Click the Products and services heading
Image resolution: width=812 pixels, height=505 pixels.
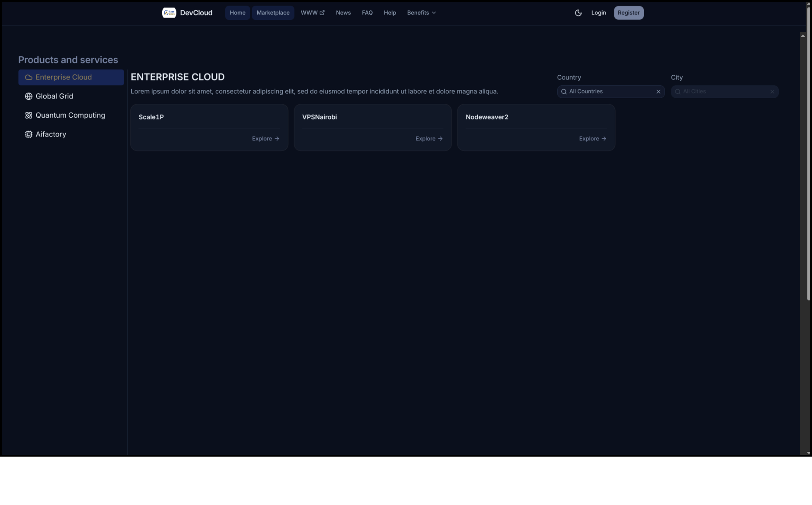click(68, 60)
